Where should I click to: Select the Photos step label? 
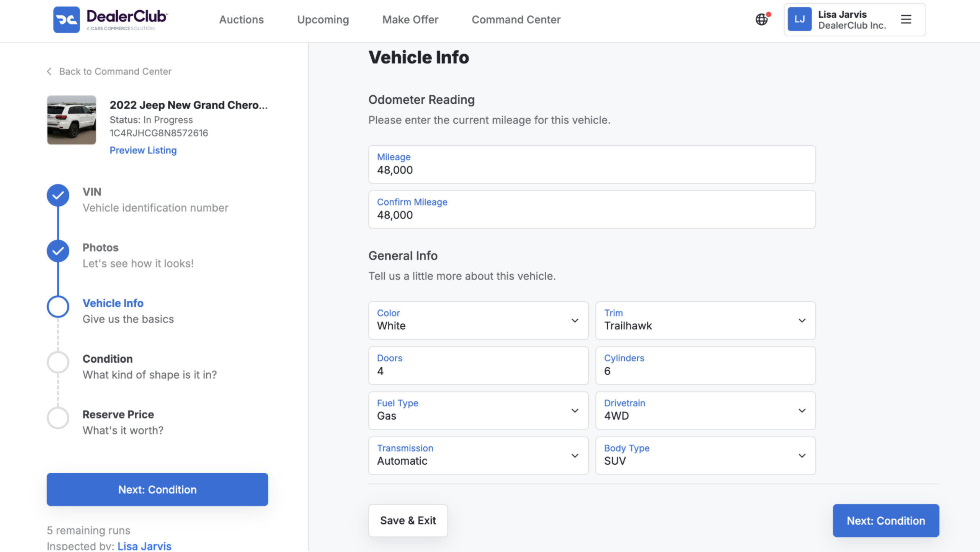(x=100, y=248)
